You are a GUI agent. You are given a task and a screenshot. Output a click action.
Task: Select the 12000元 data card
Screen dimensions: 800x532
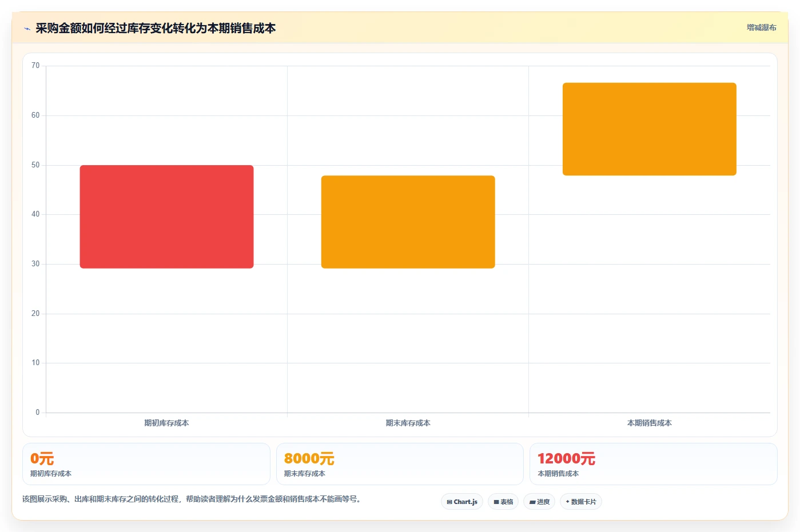653,464
